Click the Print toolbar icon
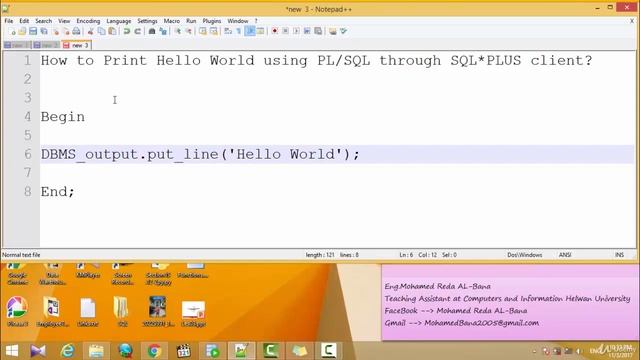The image size is (640, 360). [x=76, y=31]
